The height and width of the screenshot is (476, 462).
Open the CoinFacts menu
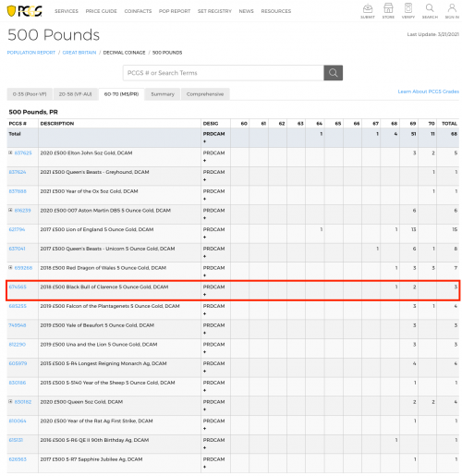138,11
